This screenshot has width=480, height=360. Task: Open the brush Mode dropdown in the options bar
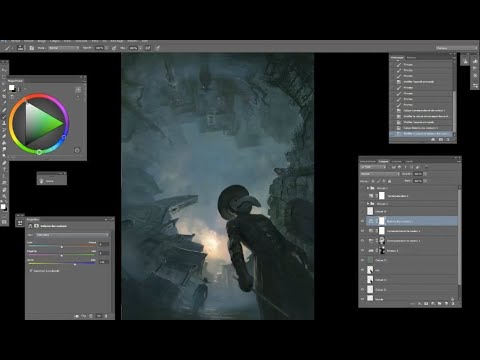[x=64, y=48]
